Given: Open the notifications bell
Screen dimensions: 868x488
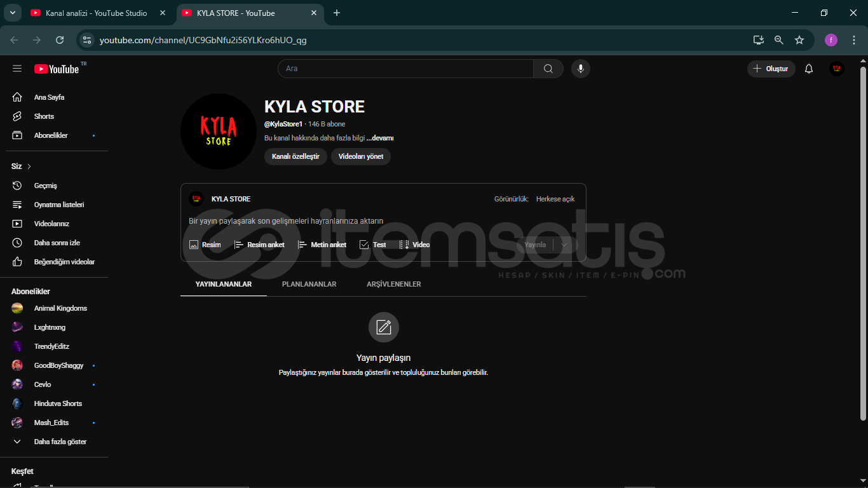Looking at the screenshot, I should [x=808, y=69].
